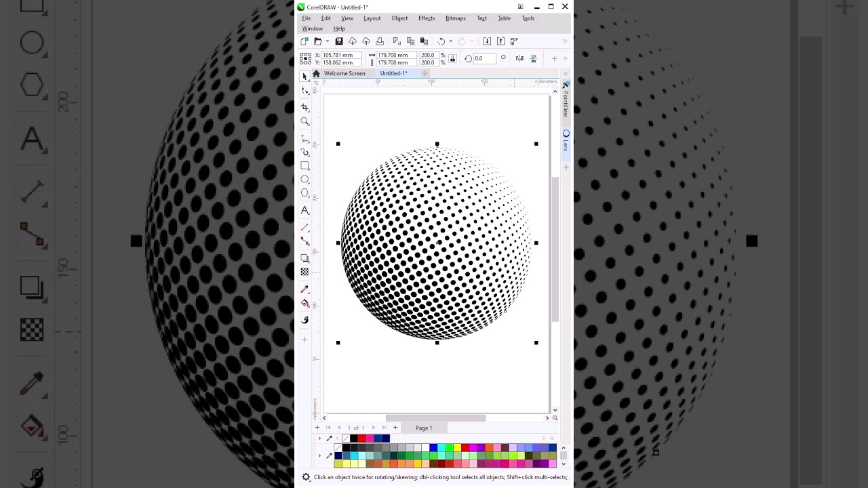Select the Crop tool
The image size is (868, 488).
click(304, 108)
